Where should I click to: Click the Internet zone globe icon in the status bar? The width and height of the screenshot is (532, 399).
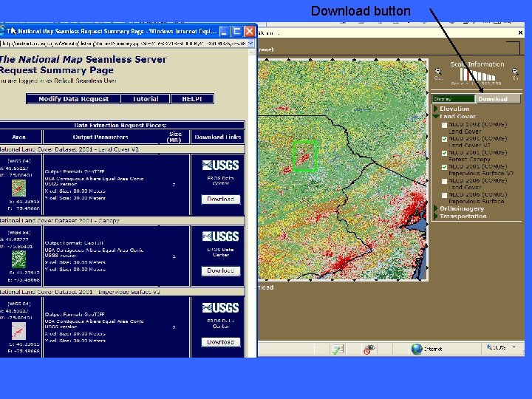coord(417,349)
